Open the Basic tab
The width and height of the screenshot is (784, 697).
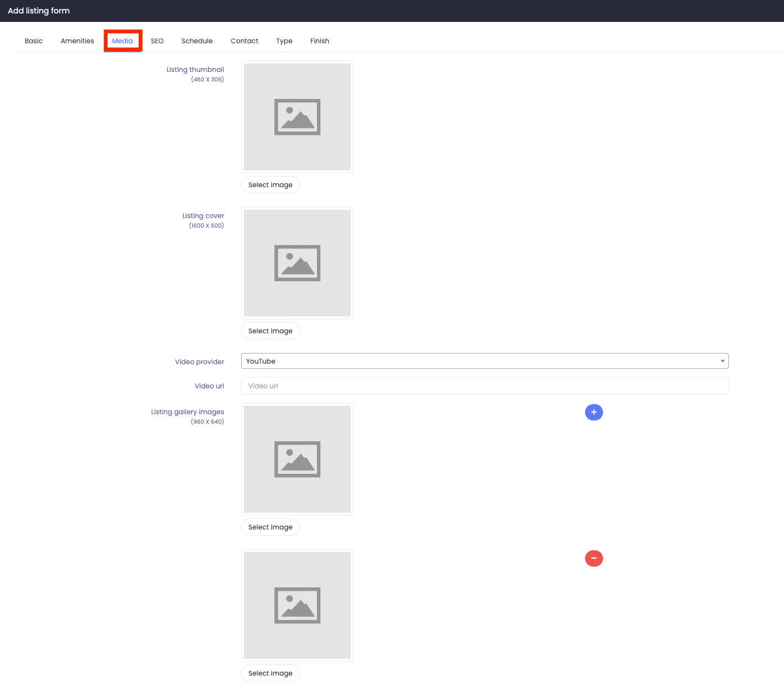coord(34,41)
